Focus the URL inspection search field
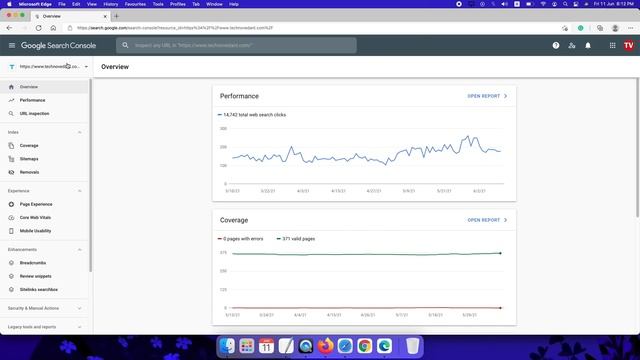 [x=236, y=45]
